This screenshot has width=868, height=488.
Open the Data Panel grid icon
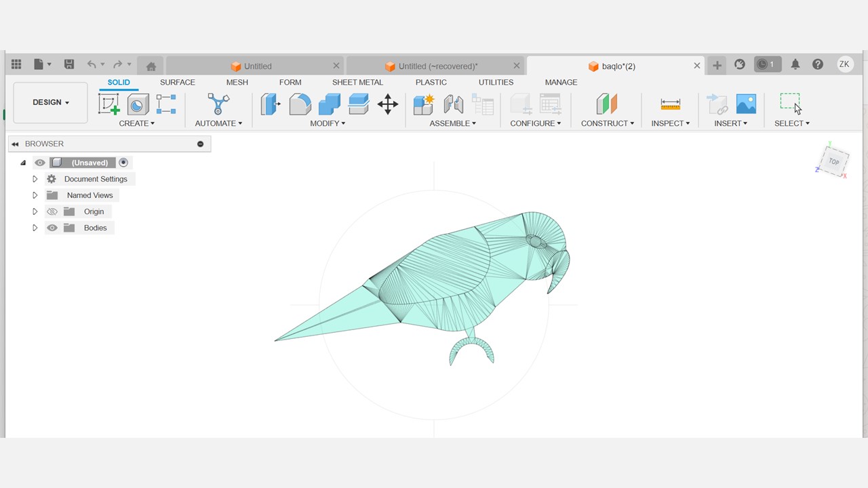coord(16,64)
